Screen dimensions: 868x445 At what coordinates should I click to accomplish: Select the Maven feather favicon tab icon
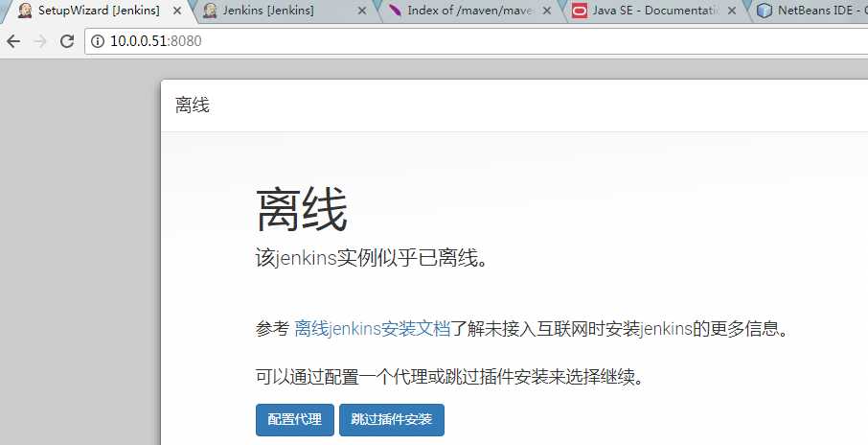coord(395,11)
